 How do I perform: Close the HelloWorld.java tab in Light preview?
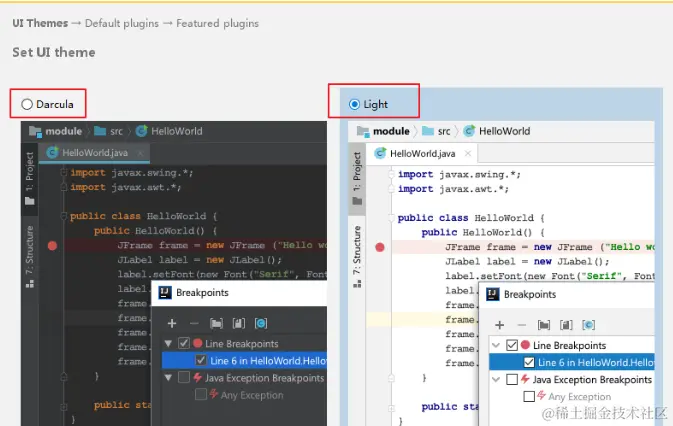(468, 154)
